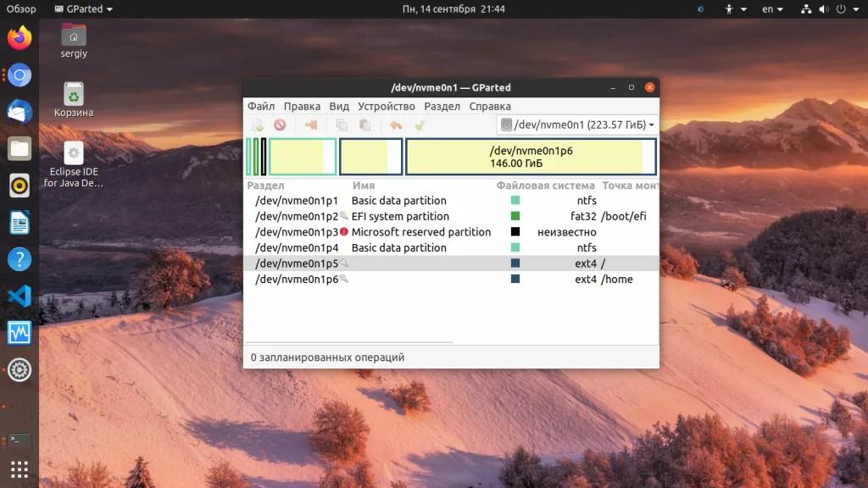Open Visual Studio Code from the dock
Image resolution: width=868 pixels, height=488 pixels.
tap(19, 296)
